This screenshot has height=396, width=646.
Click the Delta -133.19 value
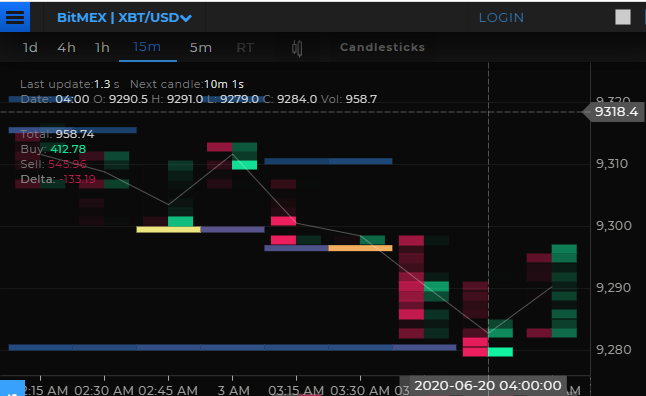77,179
